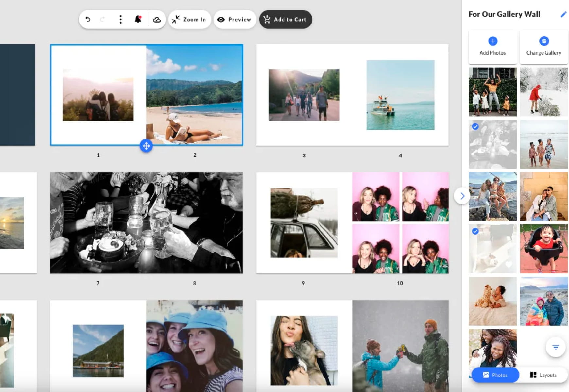
Task: Click Change Gallery
Action: pos(544,47)
